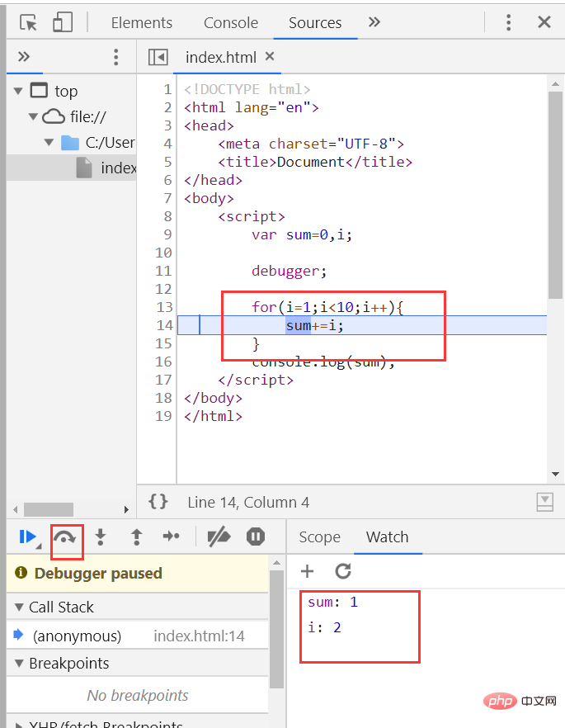Refresh watch expressions icon
The width and height of the screenshot is (565, 728).
[343, 571]
